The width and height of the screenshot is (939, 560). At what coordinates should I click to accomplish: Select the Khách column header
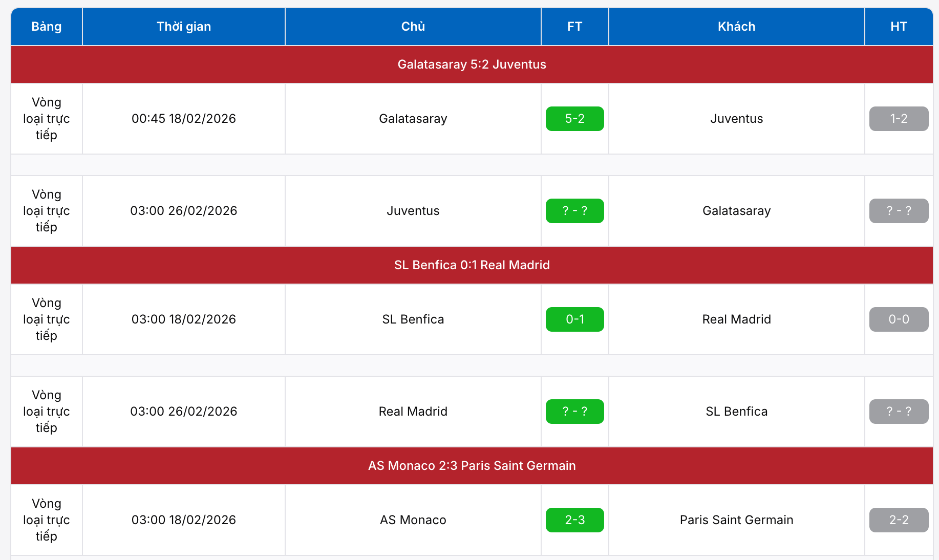point(736,27)
